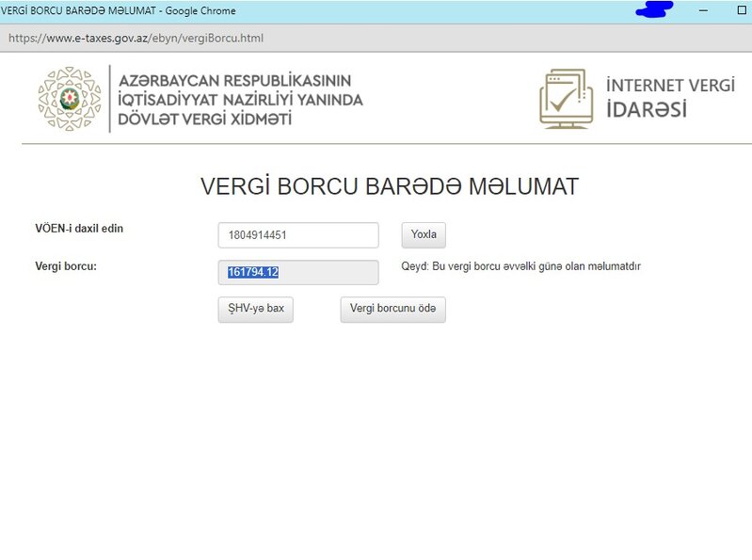Click the İDARƏSİ text under İnternet Vergi
Image resolution: width=752 pixels, height=560 pixels.
(x=647, y=109)
